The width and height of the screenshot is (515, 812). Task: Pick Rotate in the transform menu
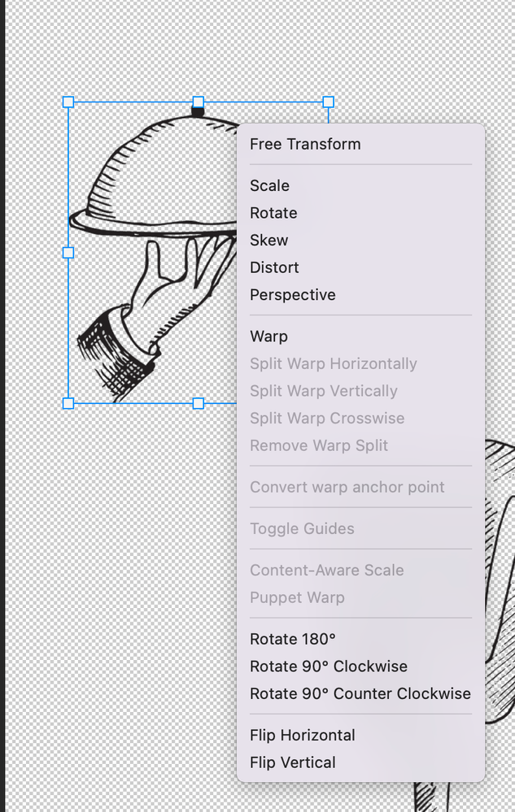coord(273,213)
